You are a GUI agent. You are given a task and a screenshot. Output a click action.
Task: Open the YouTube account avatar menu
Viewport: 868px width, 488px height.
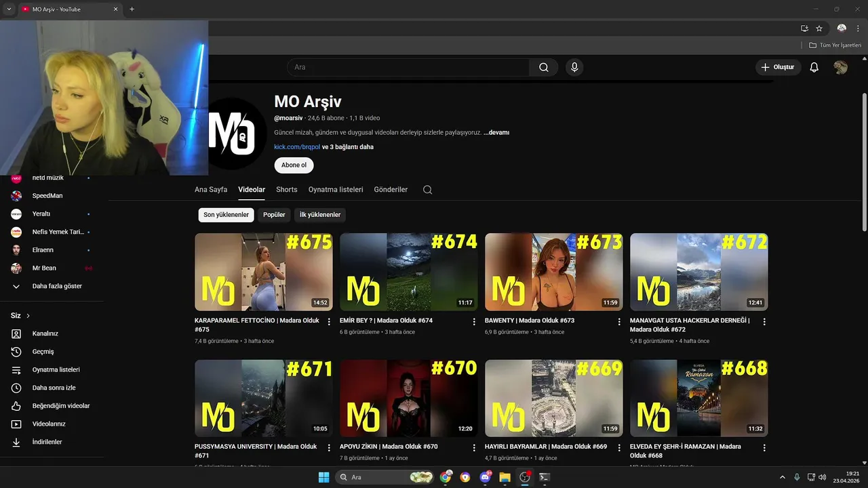[841, 67]
